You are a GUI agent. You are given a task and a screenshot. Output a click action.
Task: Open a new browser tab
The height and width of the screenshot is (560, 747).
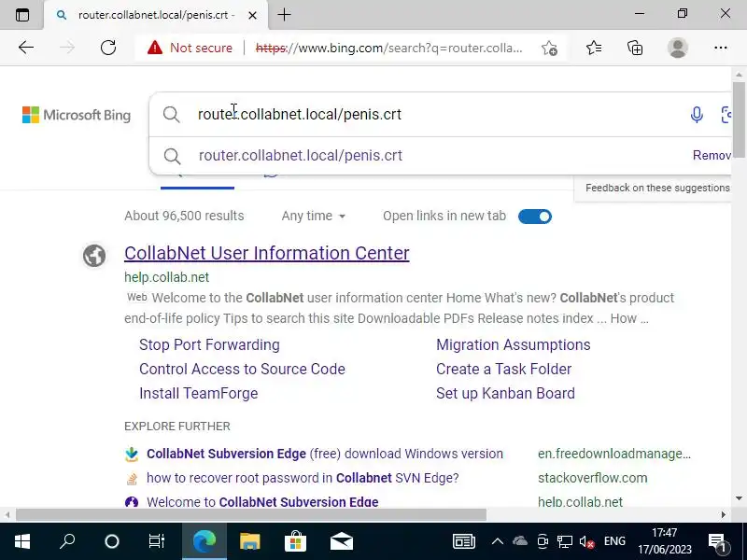pyautogui.click(x=284, y=15)
